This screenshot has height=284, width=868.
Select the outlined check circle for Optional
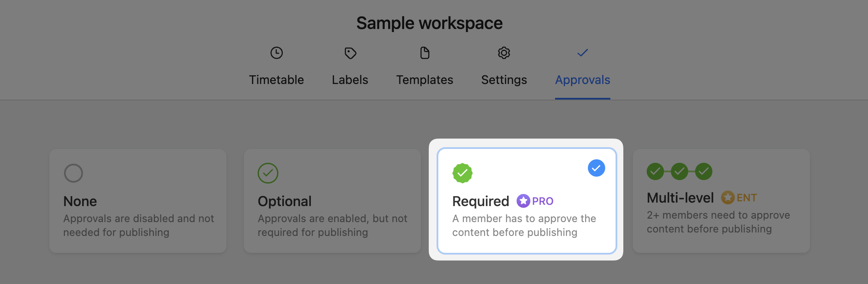[x=268, y=173]
